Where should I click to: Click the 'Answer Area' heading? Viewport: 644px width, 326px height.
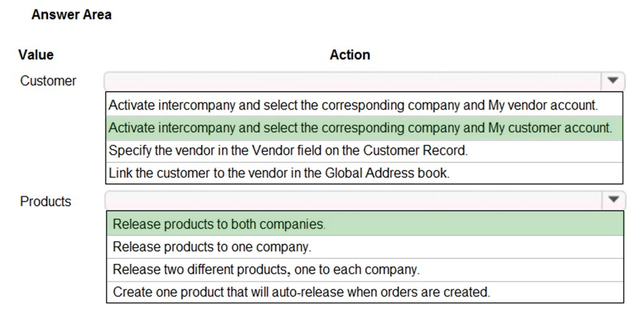[x=72, y=14]
